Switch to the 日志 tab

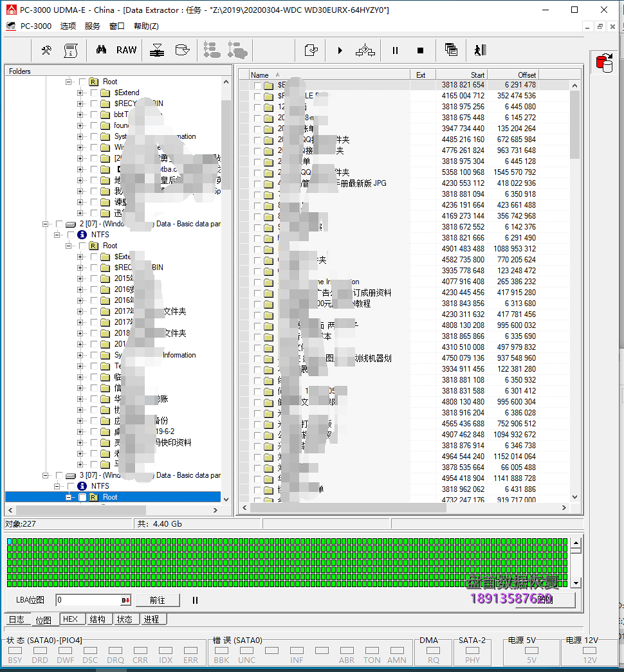coord(17,619)
